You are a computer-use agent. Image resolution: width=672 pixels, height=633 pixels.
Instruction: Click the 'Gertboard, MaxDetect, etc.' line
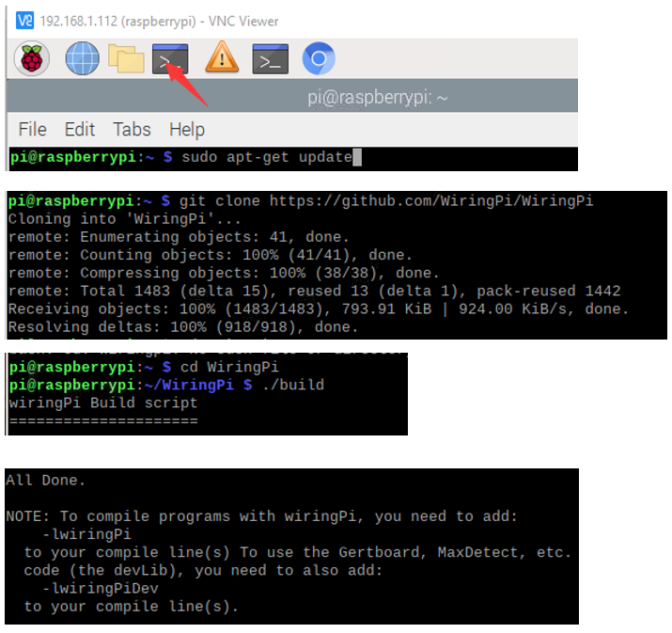(x=298, y=552)
